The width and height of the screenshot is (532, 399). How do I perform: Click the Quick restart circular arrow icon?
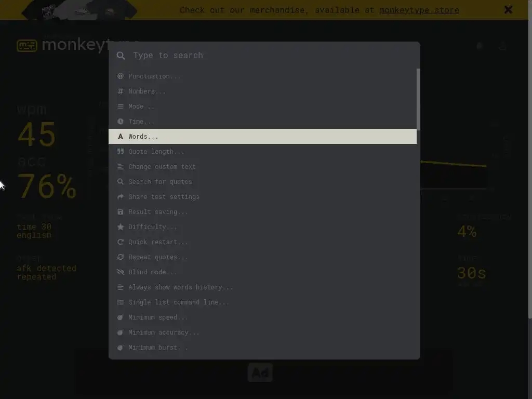(x=121, y=242)
